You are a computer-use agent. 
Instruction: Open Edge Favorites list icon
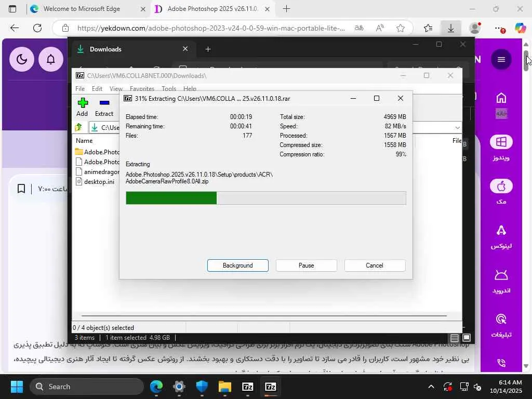(x=428, y=28)
